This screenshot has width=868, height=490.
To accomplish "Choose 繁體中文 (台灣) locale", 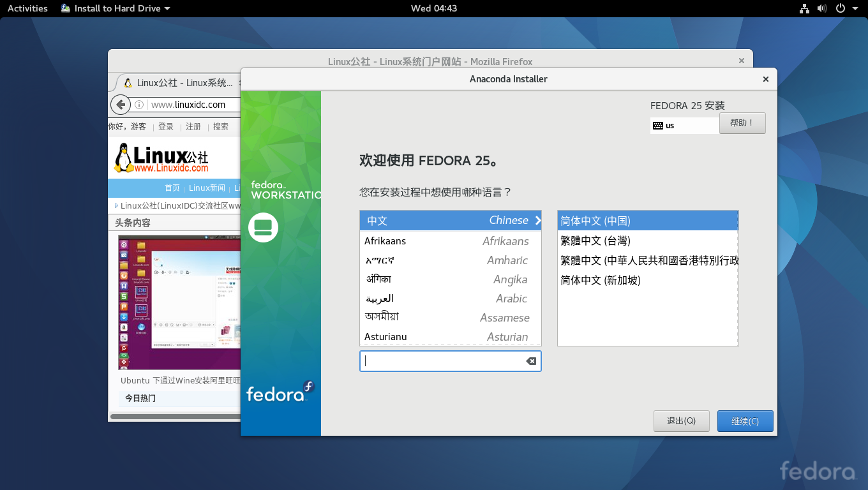I will click(x=648, y=241).
